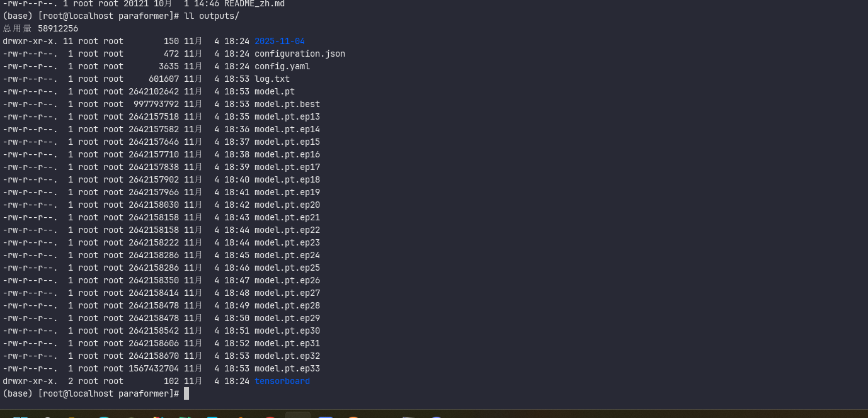
Task: Click the total usage value 58912256
Action: (58, 29)
